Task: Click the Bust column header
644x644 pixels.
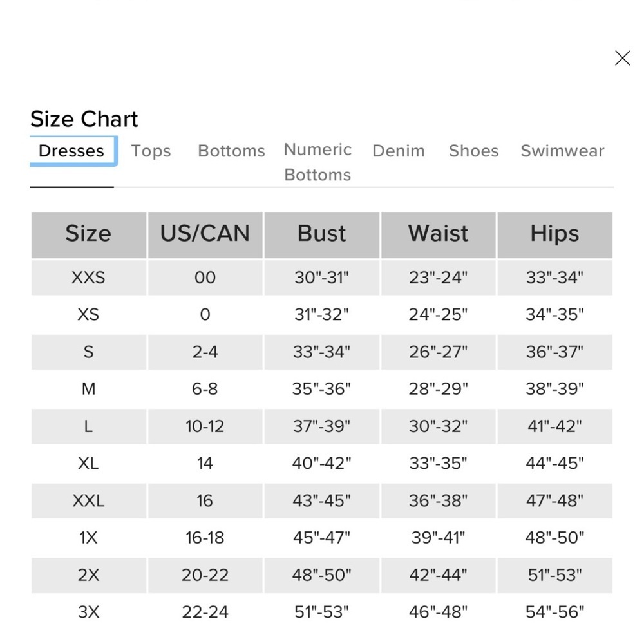Action: (x=321, y=235)
